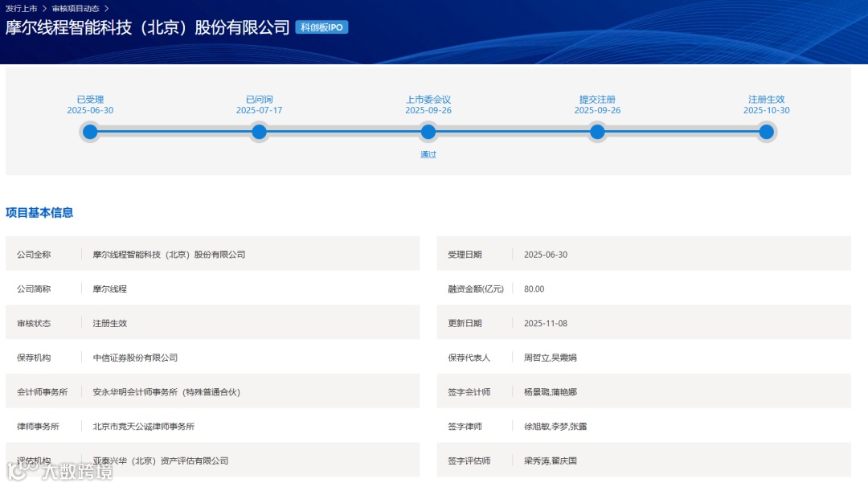Click the 公司全称 value in the info table
Image resolution: width=868 pixels, height=487 pixels.
(x=169, y=255)
